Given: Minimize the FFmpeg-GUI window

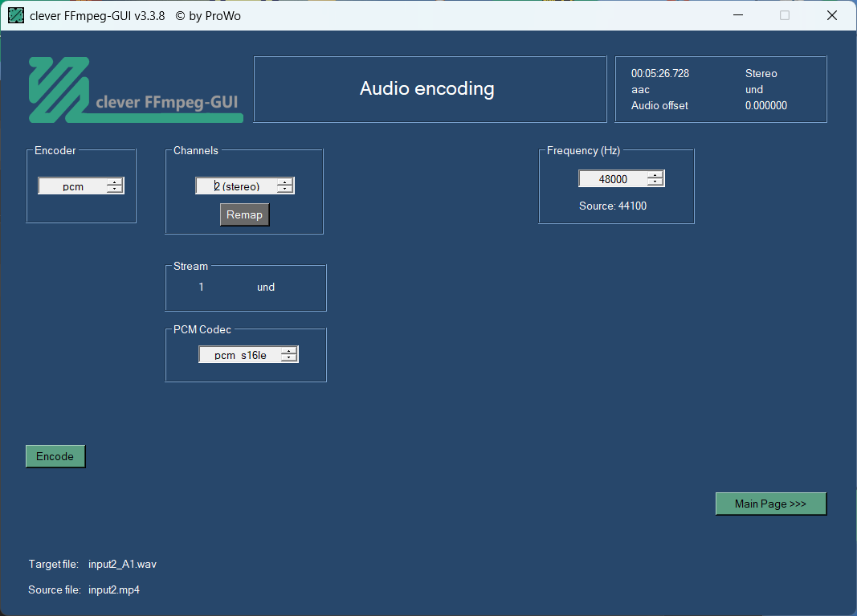Looking at the screenshot, I should click(738, 15).
